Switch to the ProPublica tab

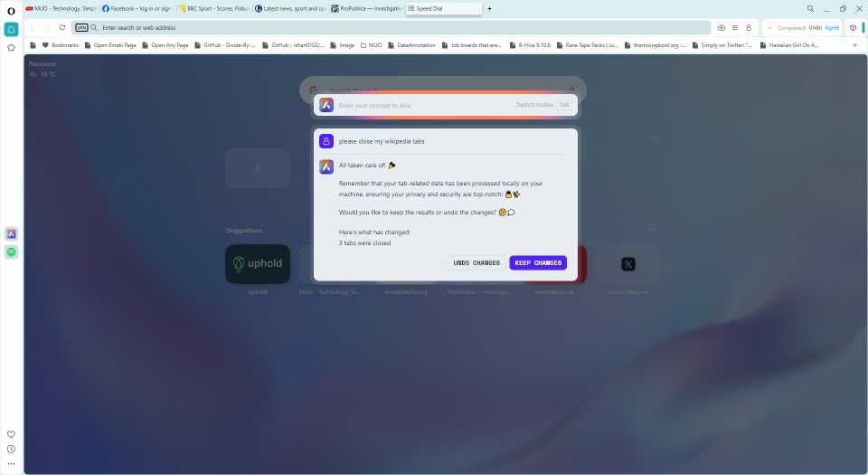pyautogui.click(x=366, y=9)
